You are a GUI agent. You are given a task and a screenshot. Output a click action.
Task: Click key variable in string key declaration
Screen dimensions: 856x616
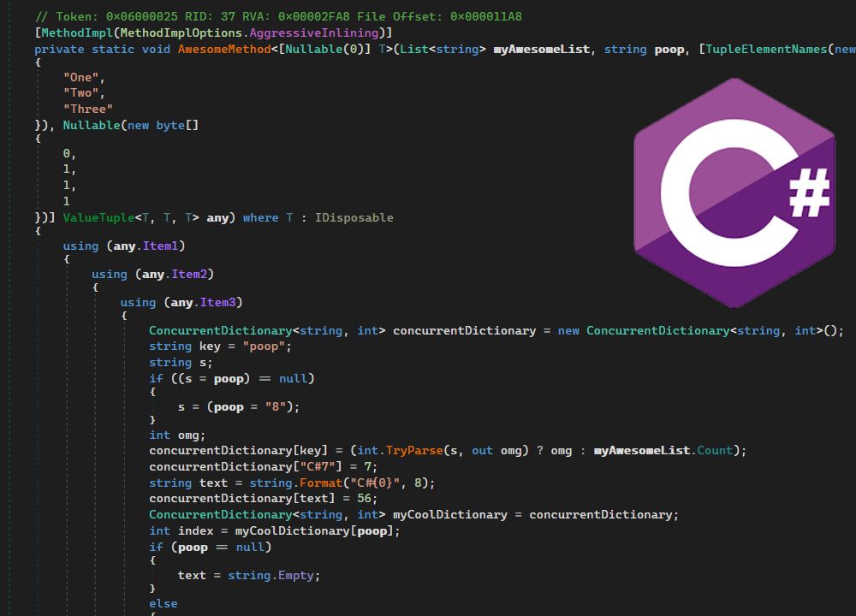[x=210, y=346]
